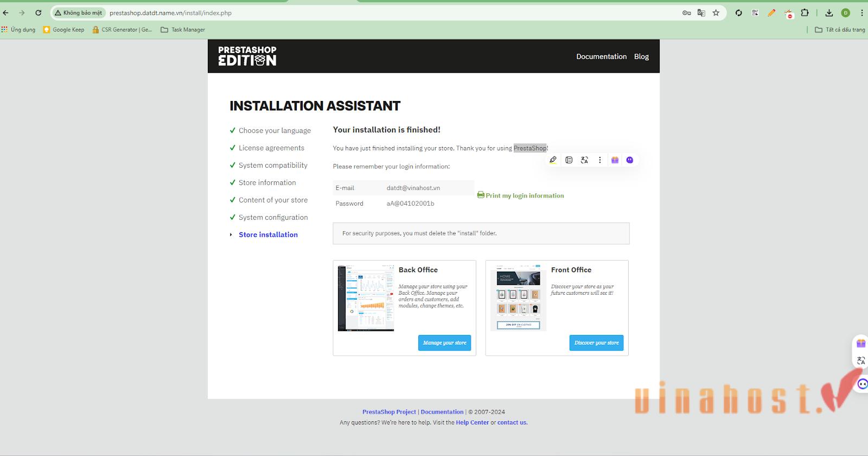Open the Ứng dụng apps shortcut

(x=18, y=29)
